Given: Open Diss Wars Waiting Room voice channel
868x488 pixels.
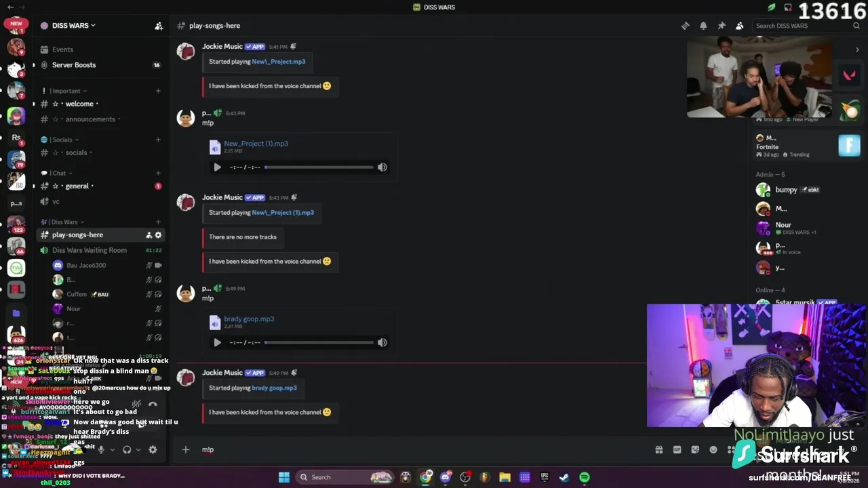Looking at the screenshot, I should click(x=90, y=250).
